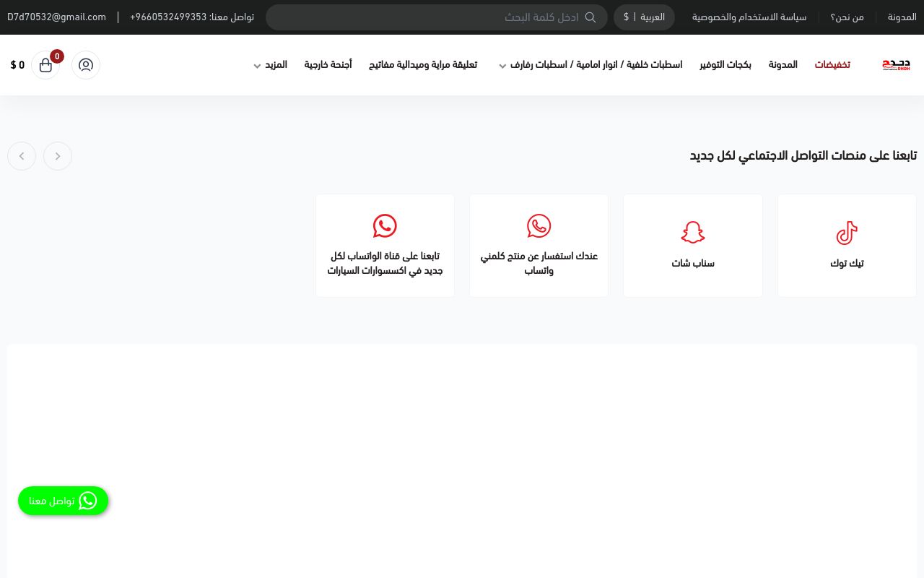Image resolution: width=924 pixels, height=578 pixels.
Task: Open the shopping cart icon
Action: click(45, 65)
